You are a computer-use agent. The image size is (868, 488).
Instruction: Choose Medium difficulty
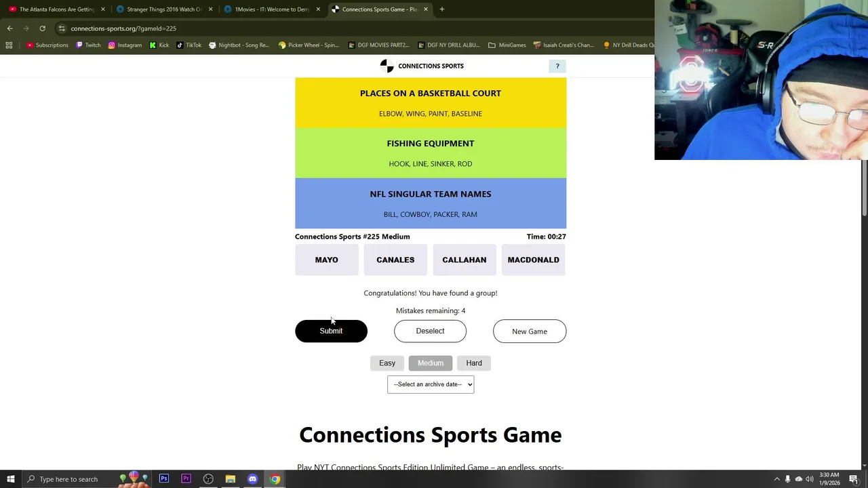[x=431, y=363]
